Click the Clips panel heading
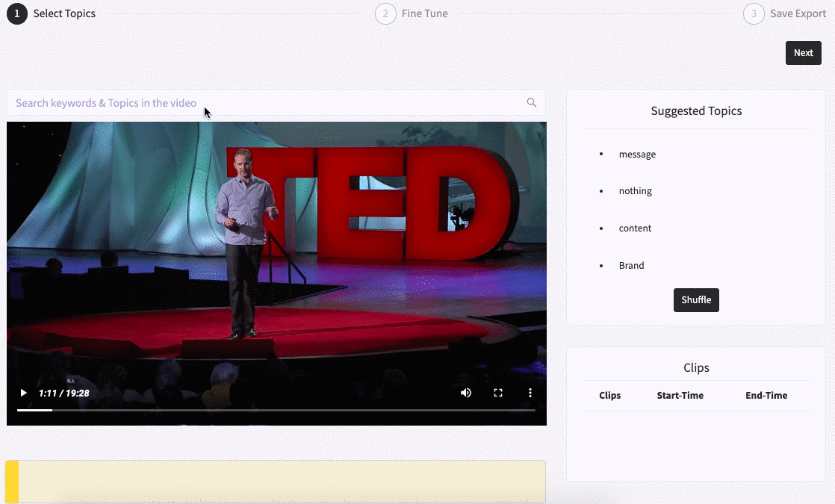Screen dimensions: 835x504 tap(696, 368)
